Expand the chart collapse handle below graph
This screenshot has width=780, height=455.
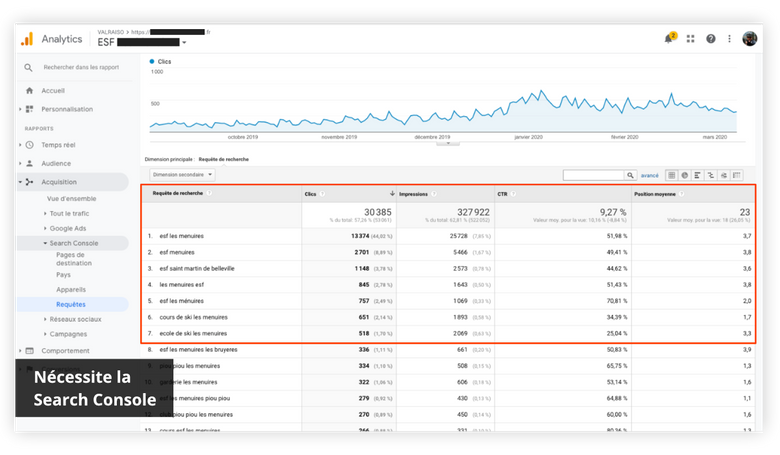448,143
